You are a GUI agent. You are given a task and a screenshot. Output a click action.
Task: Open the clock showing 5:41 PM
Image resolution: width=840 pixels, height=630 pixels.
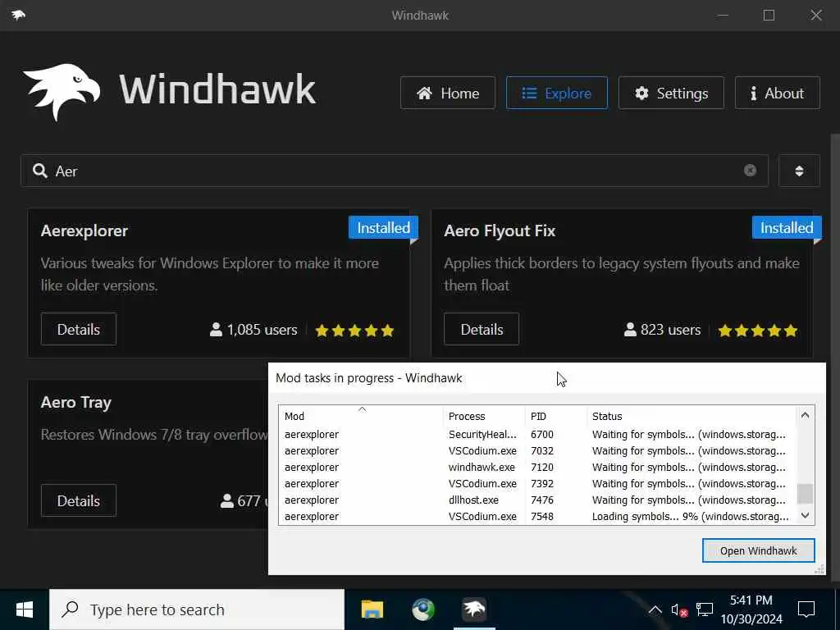[751, 609]
